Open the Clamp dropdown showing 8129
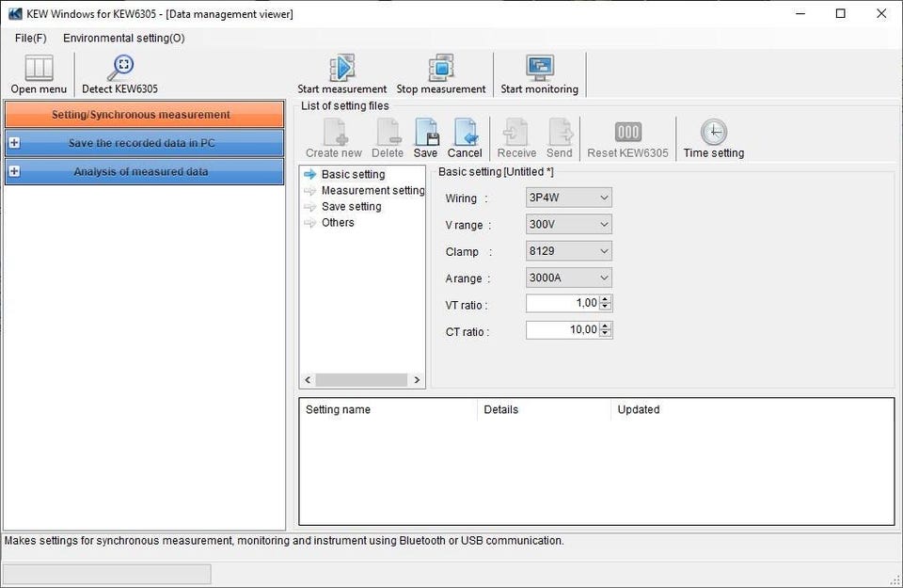 [568, 251]
